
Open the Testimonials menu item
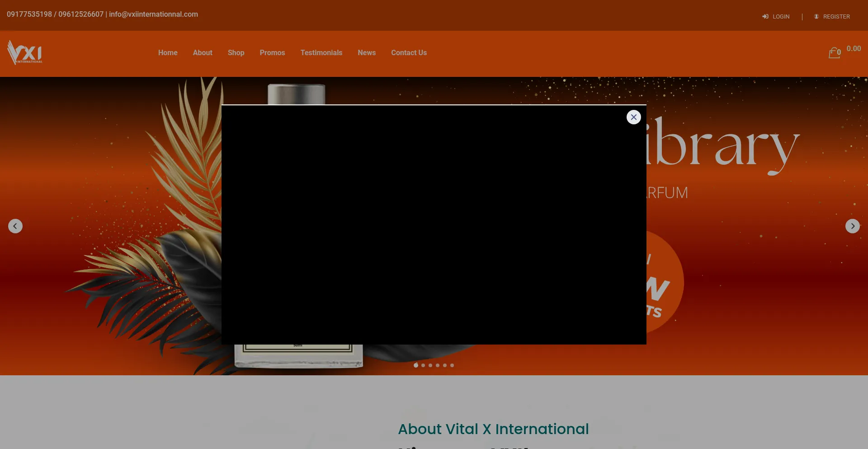(321, 53)
